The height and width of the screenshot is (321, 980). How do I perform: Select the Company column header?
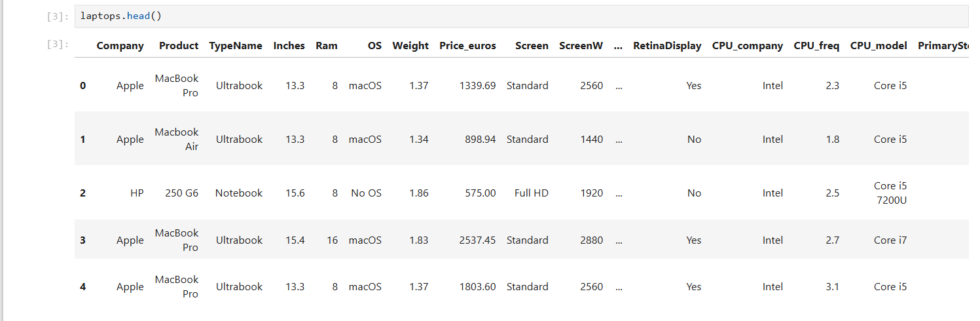[120, 46]
